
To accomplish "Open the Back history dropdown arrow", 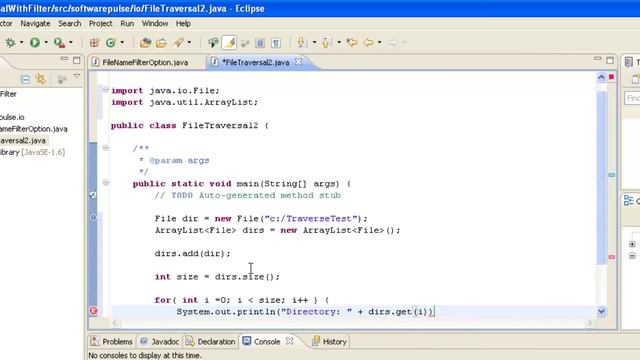I will coord(380,42).
